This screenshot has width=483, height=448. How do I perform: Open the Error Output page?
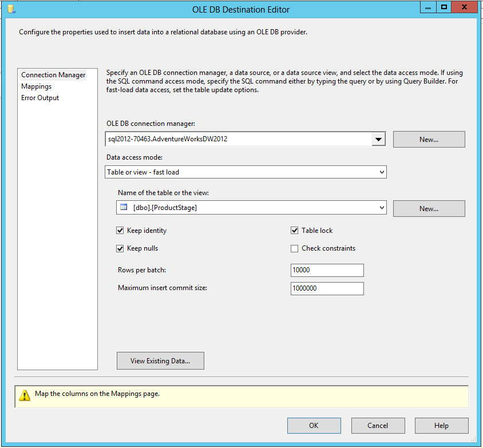tap(40, 98)
